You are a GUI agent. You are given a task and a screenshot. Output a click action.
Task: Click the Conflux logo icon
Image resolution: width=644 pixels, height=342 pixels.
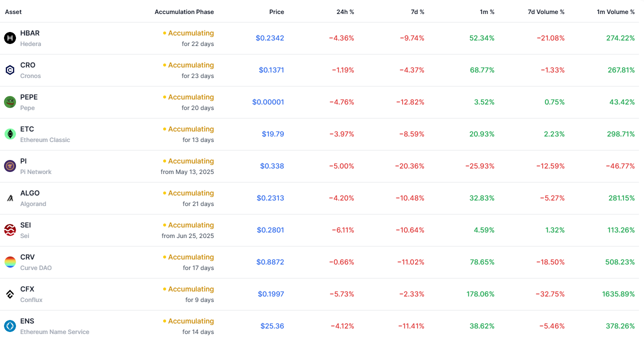10,294
